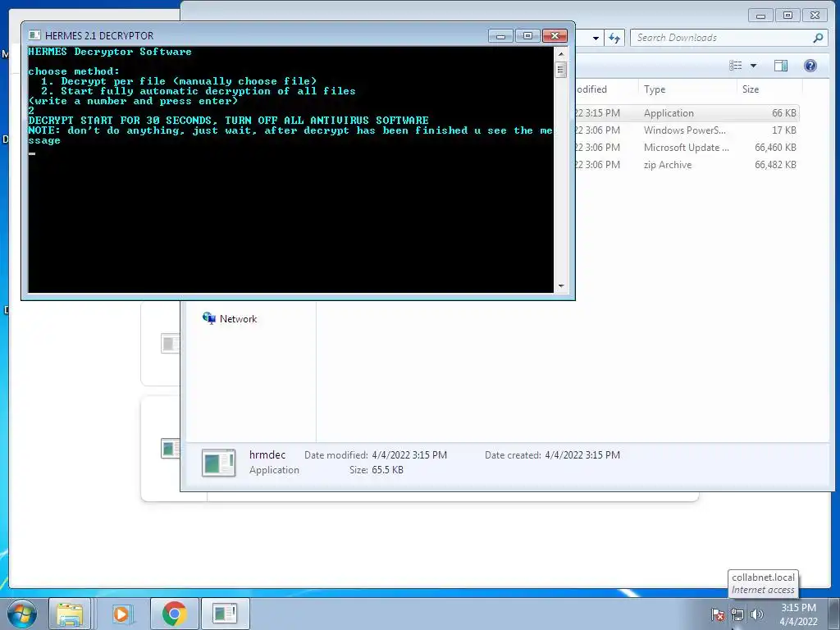
Task: Maximize the HERMES 2.1 DECRYPTOR window
Action: point(527,36)
